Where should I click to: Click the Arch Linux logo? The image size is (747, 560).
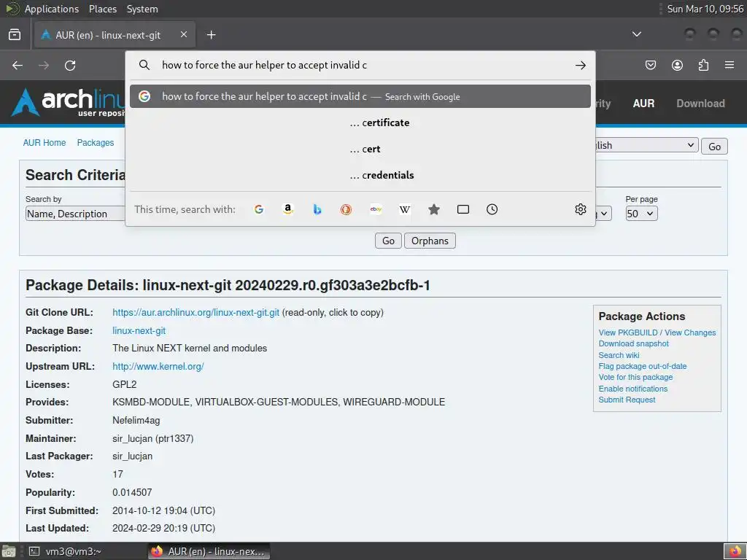click(x=68, y=102)
